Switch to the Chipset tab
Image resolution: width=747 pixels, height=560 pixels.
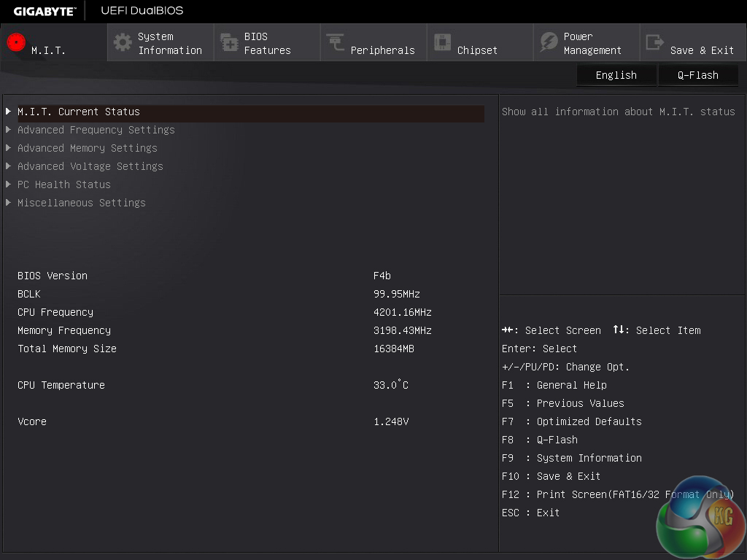(477, 50)
